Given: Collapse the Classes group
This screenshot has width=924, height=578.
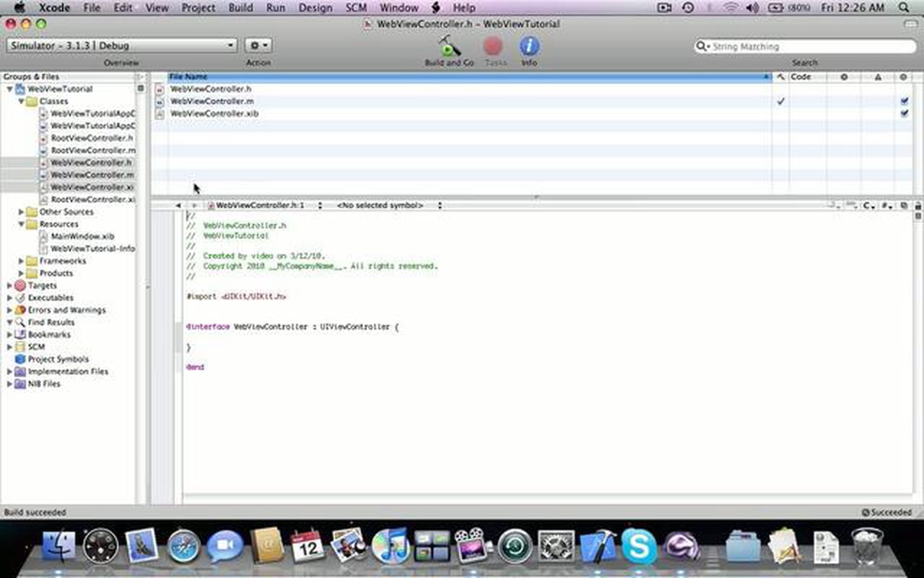Looking at the screenshot, I should [22, 101].
